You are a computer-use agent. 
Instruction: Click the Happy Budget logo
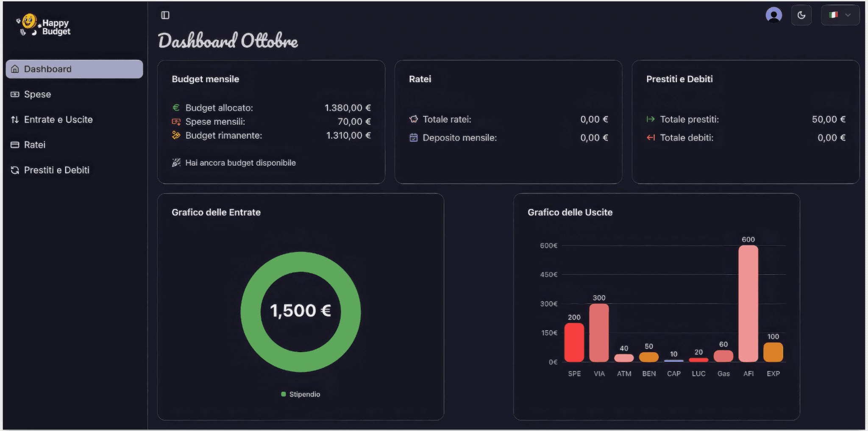point(43,26)
